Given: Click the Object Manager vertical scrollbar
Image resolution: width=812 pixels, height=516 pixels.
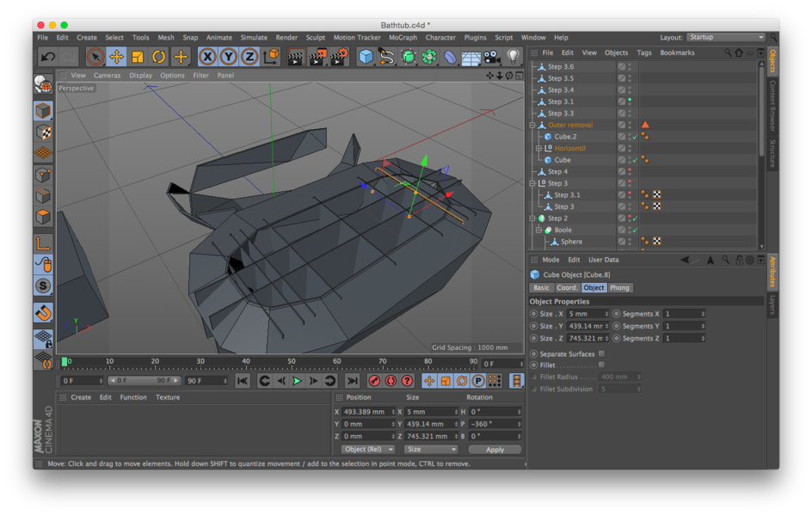Looking at the screenshot, I should pos(761,111).
